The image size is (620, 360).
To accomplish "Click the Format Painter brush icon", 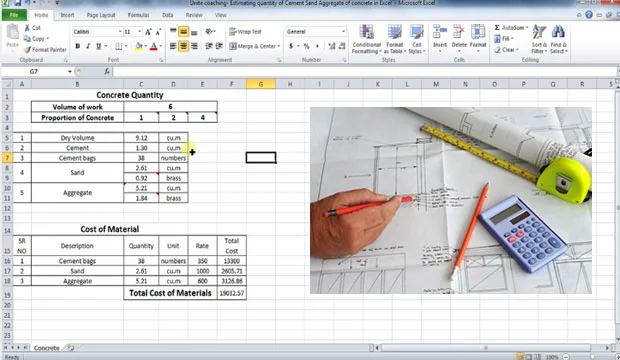I will [x=27, y=50].
